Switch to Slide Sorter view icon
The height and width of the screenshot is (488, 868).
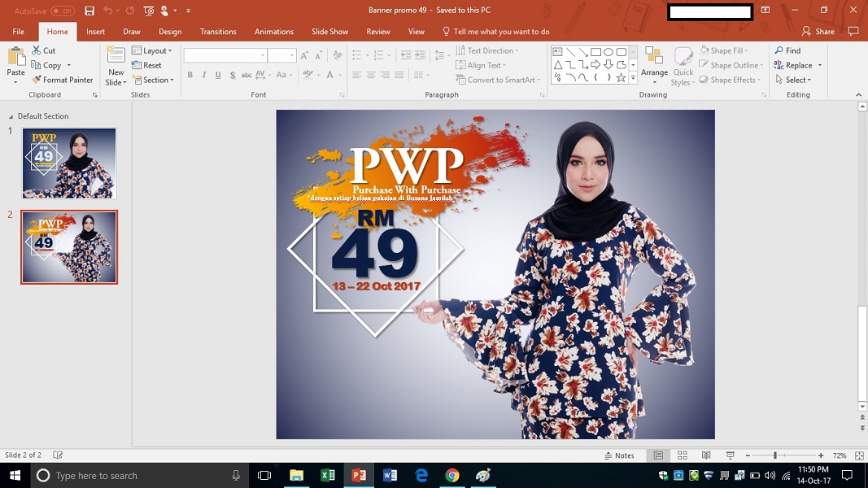point(682,455)
